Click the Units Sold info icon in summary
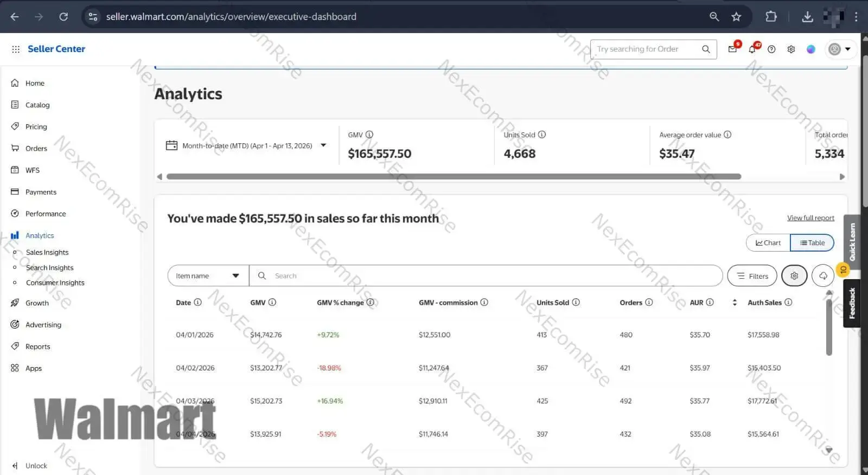 pyautogui.click(x=541, y=134)
